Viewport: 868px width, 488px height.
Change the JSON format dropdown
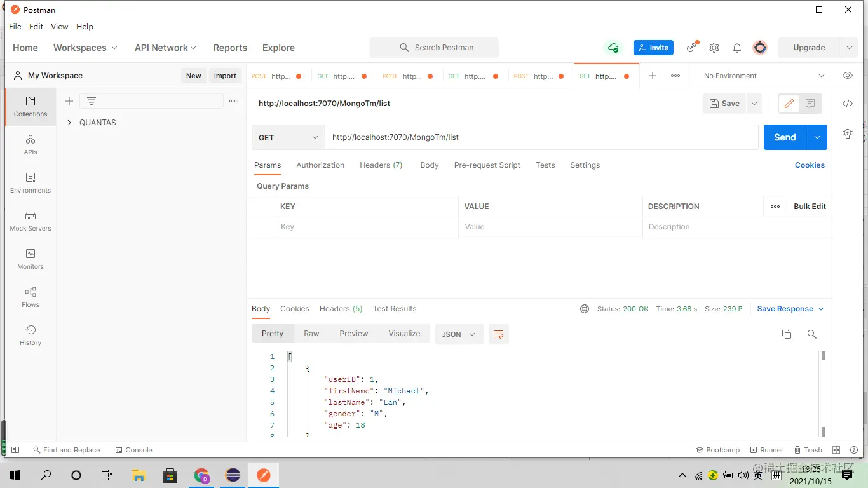tap(459, 334)
